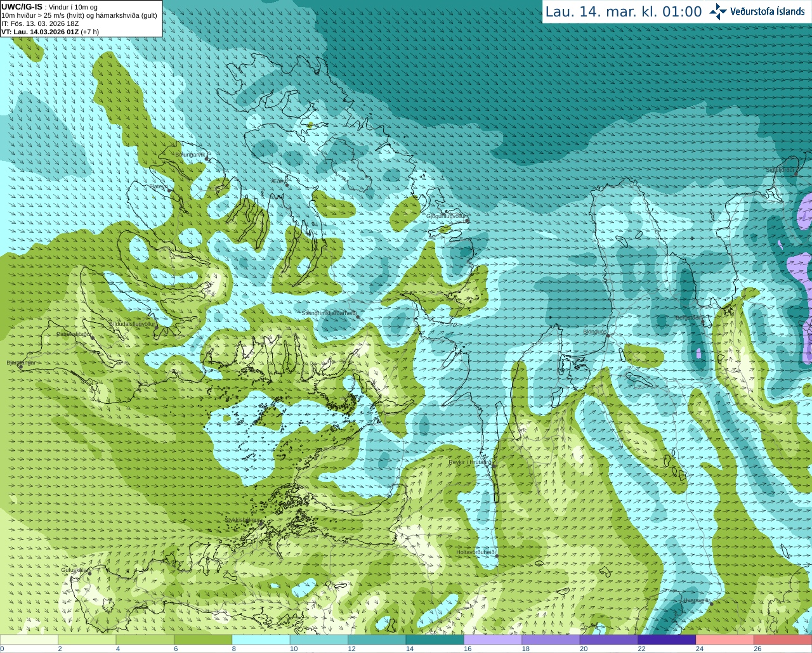The height and width of the screenshot is (653, 812).
Task: Select the 4–6 m/s green legend swatch
Action: coord(145,640)
